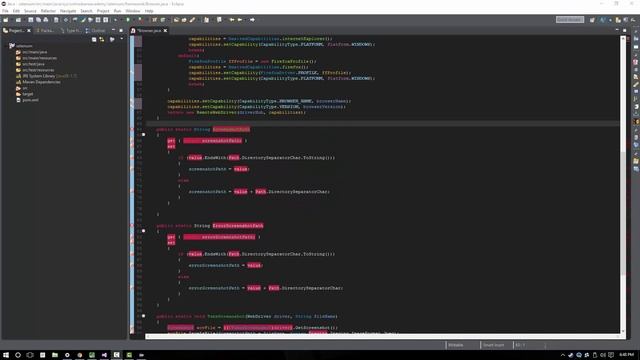Open the Search menu
Image resolution: width=640 pixels, height=360 pixels.
(x=86, y=11)
